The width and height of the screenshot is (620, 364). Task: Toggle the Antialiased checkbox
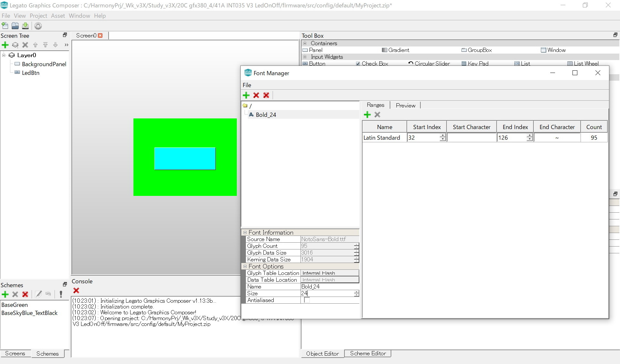click(307, 300)
